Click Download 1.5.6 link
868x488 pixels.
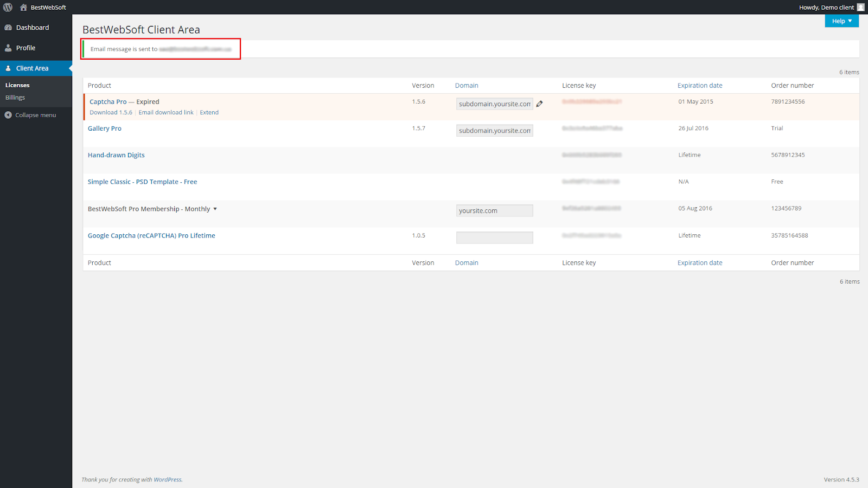[x=111, y=112]
